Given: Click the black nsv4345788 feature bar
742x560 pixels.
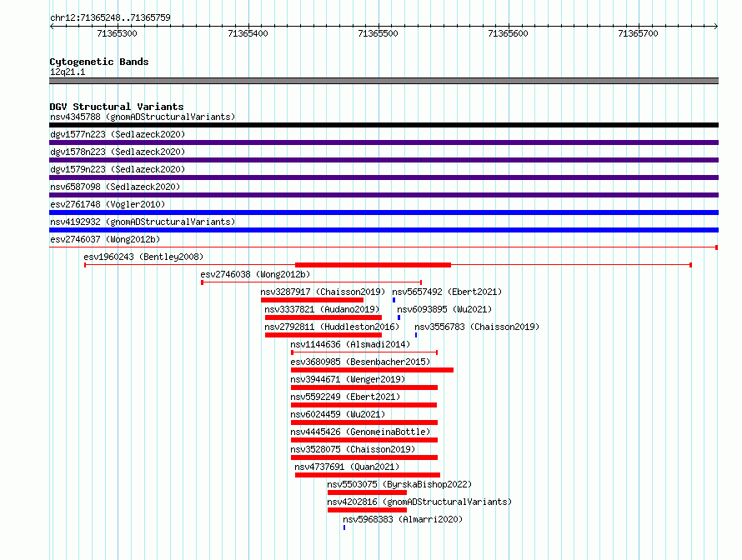Looking at the screenshot, I should tap(384, 125).
